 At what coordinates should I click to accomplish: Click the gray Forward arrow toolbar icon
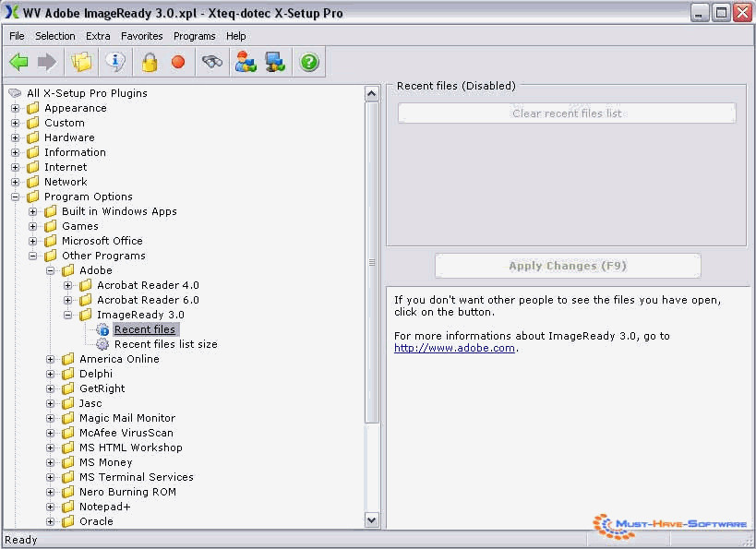pyautogui.click(x=47, y=62)
